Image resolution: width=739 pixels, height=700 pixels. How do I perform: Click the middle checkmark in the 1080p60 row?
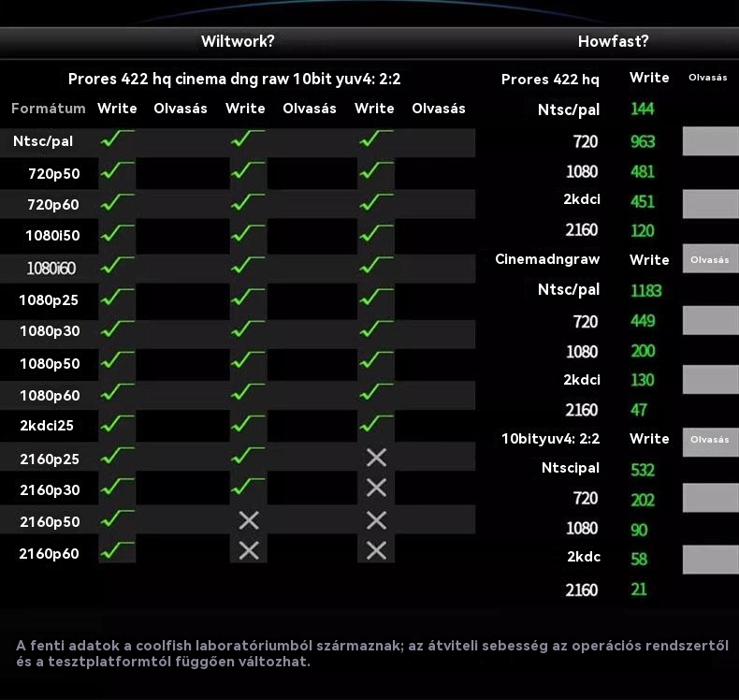[x=247, y=393]
